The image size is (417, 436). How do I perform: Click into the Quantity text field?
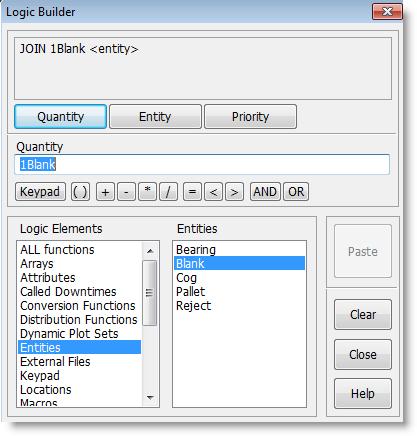[x=202, y=164]
